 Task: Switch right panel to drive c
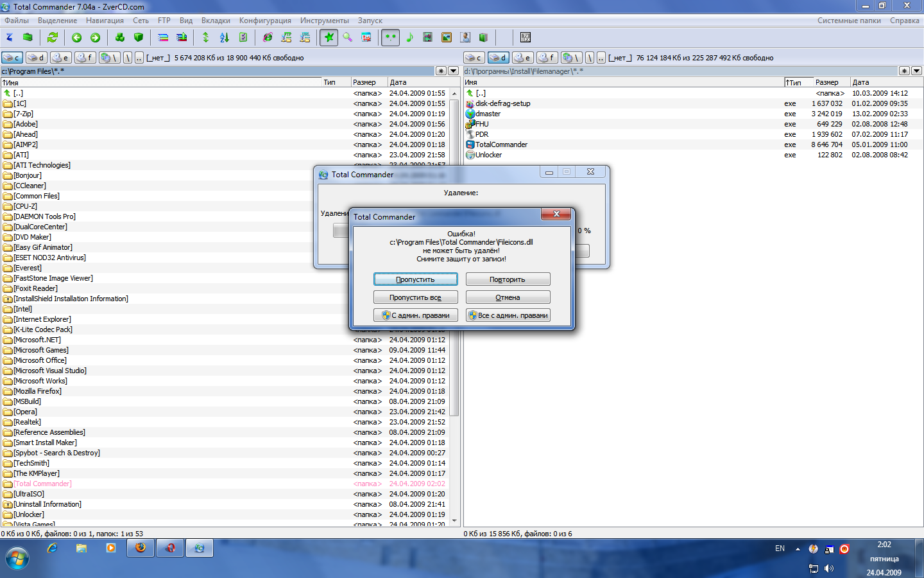click(474, 58)
